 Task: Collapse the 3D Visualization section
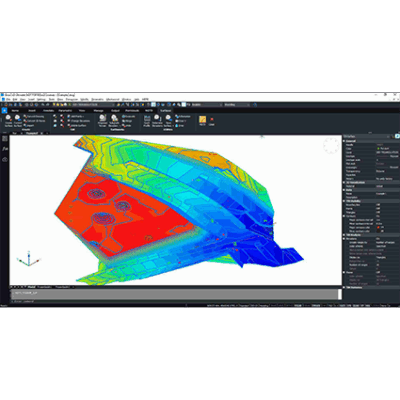[344, 182]
